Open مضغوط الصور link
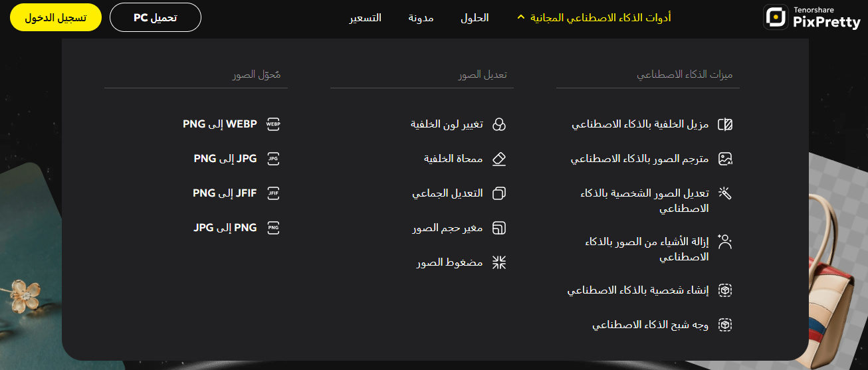This screenshot has height=370, width=868. point(449,262)
